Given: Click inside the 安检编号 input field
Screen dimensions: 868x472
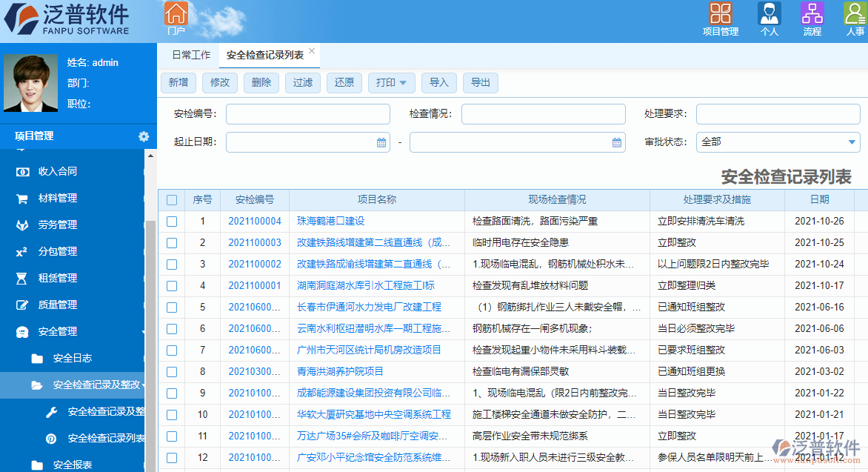Looking at the screenshot, I should click(x=309, y=113).
